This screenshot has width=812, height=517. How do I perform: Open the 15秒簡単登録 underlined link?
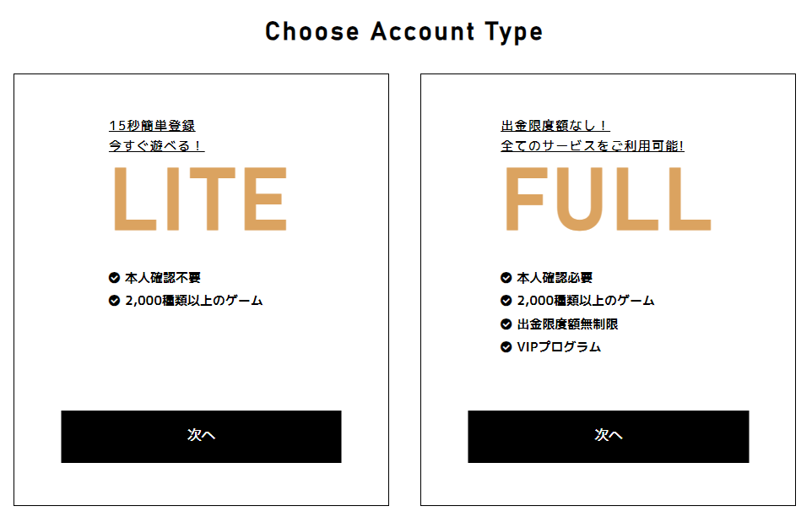[152, 126]
